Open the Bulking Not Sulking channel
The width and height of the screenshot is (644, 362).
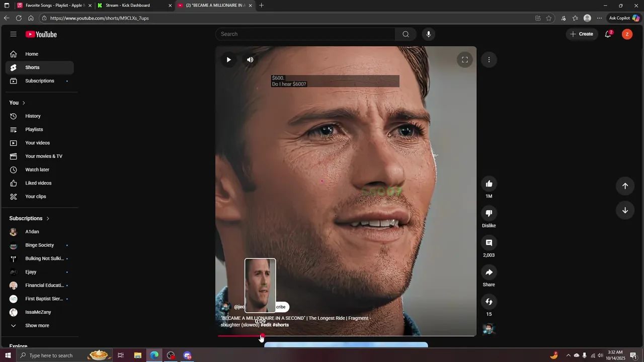[x=40, y=258]
